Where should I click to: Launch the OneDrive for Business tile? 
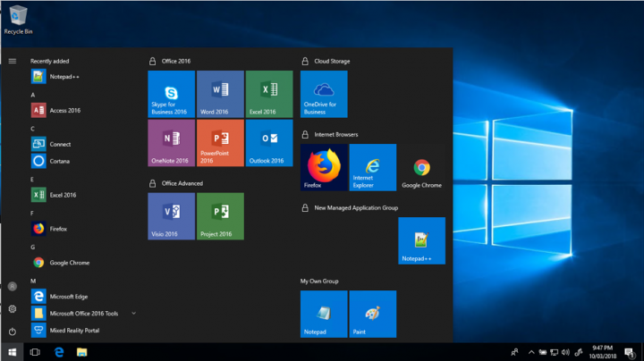click(x=323, y=94)
